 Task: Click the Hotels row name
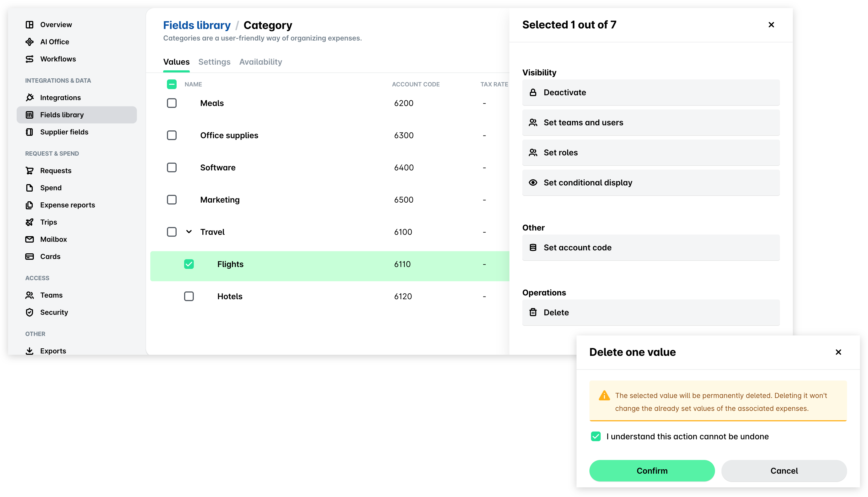230,296
